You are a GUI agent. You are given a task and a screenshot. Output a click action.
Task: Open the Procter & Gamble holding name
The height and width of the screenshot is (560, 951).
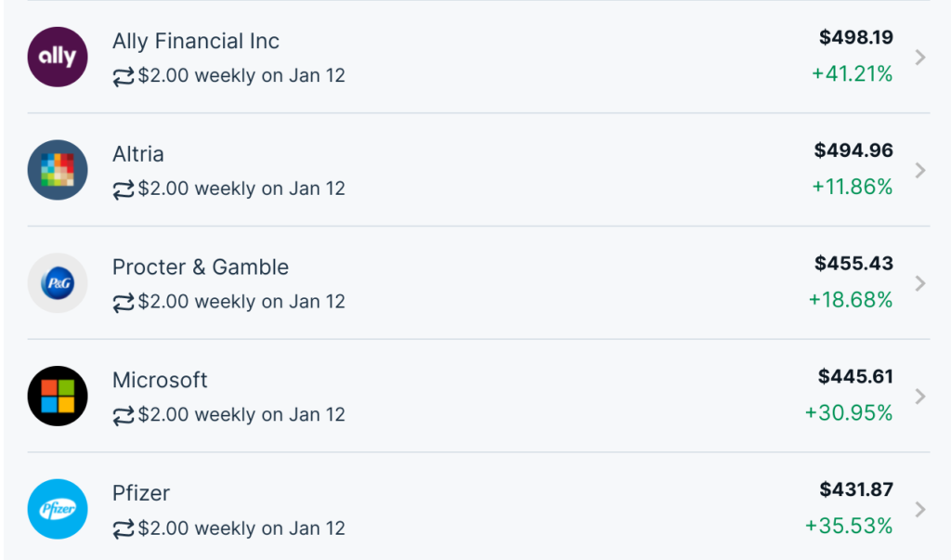click(200, 267)
